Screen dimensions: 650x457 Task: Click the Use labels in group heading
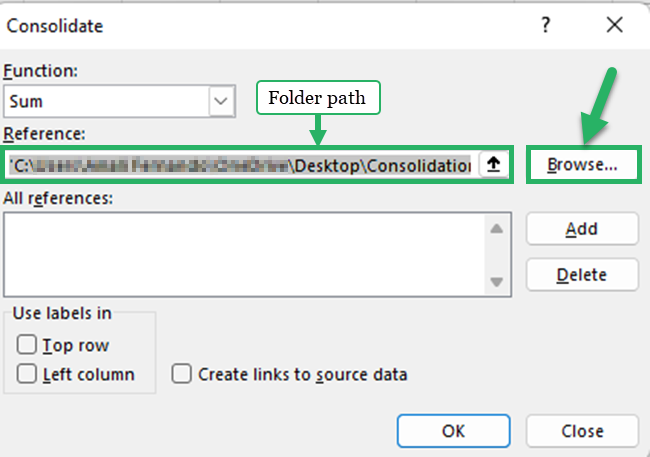point(62,313)
